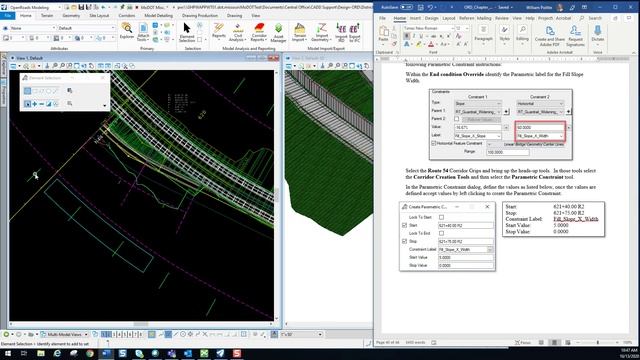Open the Review tab in Word
This screenshot has height=360, width=640.
(502, 18)
